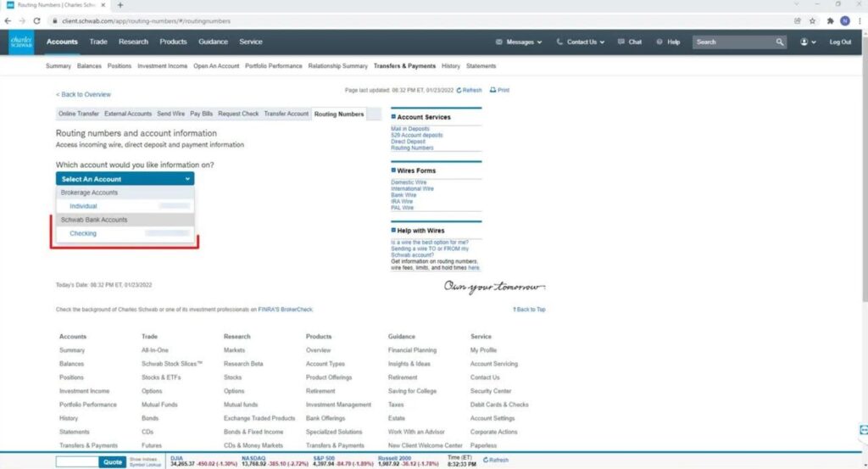
Task: Select Transfers & Payments in the sub-navigation
Action: coord(404,66)
